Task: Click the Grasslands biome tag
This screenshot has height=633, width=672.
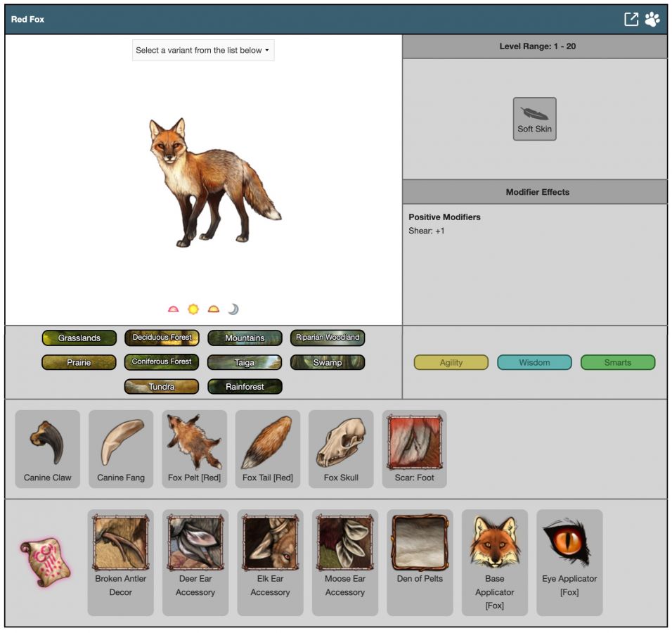Action: coord(79,338)
